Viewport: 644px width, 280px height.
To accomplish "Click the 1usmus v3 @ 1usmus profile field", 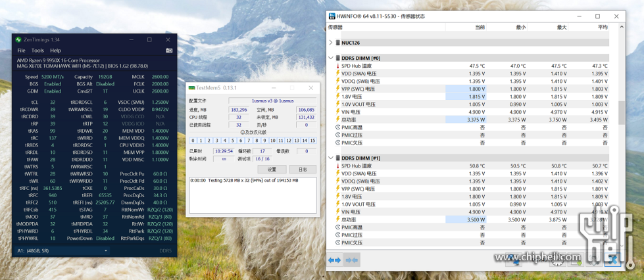I will click(x=272, y=101).
